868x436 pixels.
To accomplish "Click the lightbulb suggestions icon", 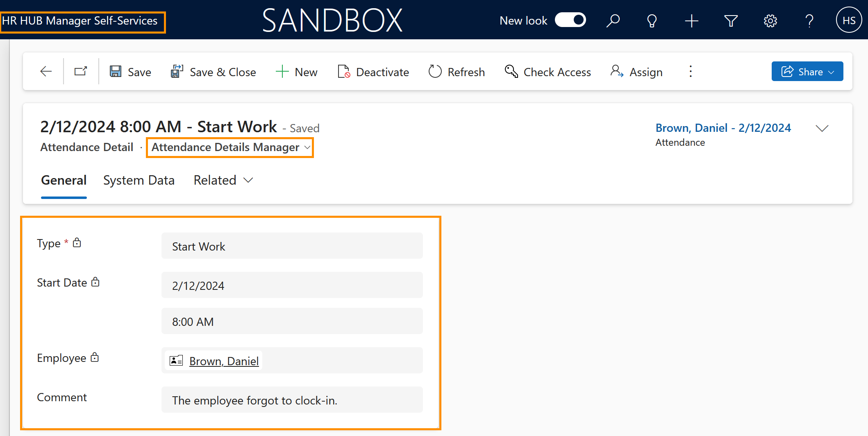I will (x=652, y=20).
